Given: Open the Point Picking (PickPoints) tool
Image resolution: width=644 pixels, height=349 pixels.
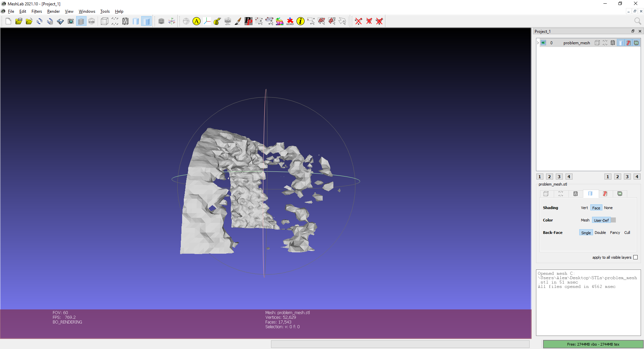Looking at the screenshot, I should pyautogui.click(x=248, y=21).
